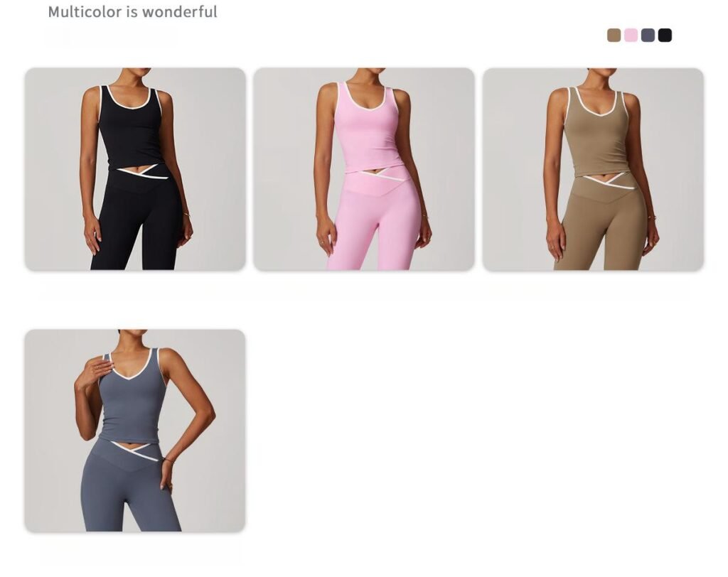Screen dimensions: 728x577
Task: Click the white crossover waistband on gray-blue leggings
Action: tap(134, 451)
